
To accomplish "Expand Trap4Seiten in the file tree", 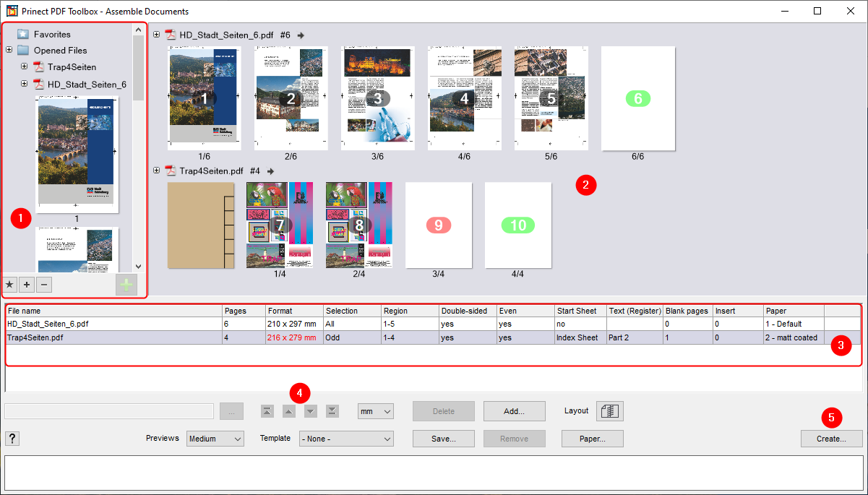I will (x=25, y=67).
